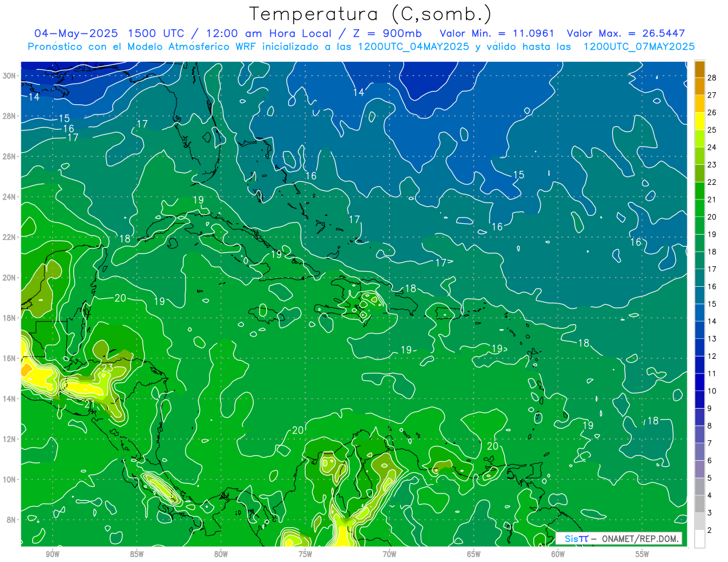Click the 30N latitude axis label
This screenshot has height=562, width=728.
pos(10,76)
